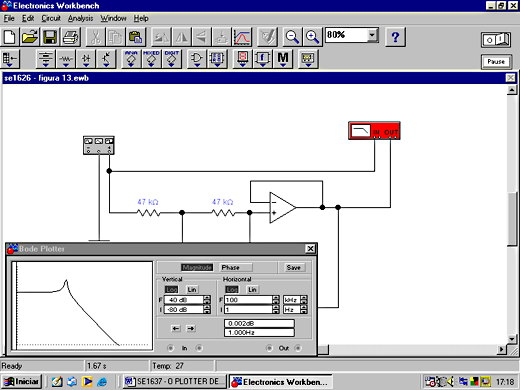
Task: Click the Iniciar start button
Action: tap(22, 381)
